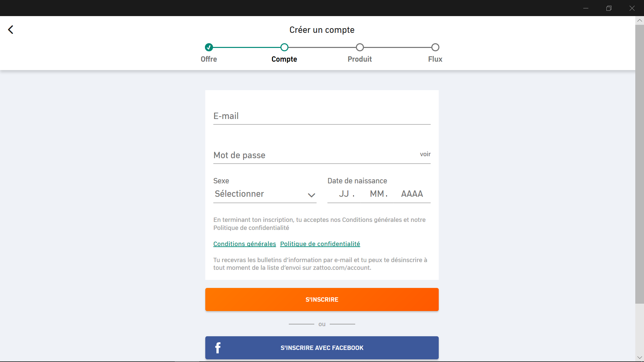Show the password using voir
This screenshot has width=644, height=362.
pos(425,154)
